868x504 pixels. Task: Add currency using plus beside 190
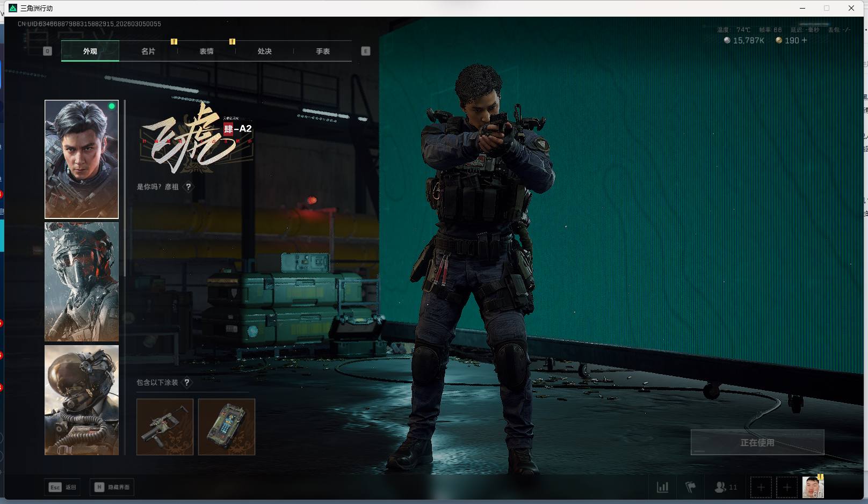(x=804, y=41)
